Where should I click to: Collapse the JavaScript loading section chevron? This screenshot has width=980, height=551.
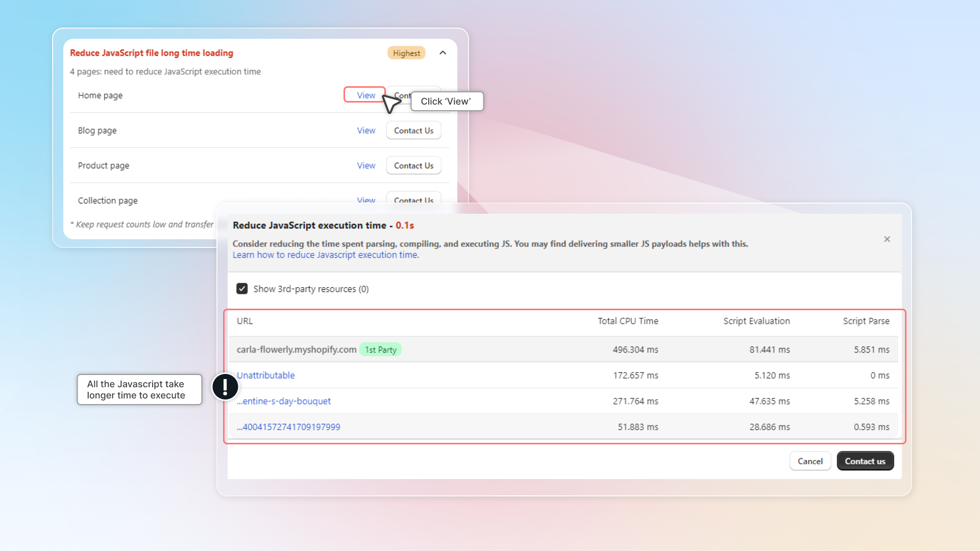[x=443, y=53]
